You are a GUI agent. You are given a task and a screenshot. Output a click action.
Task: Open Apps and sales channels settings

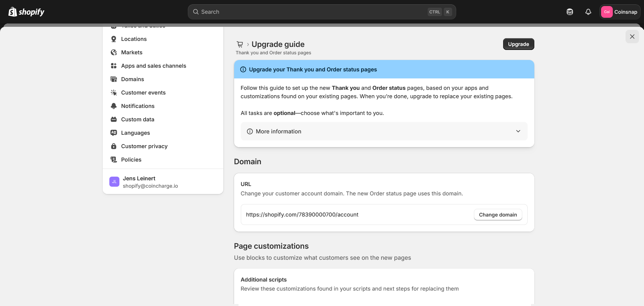click(153, 66)
